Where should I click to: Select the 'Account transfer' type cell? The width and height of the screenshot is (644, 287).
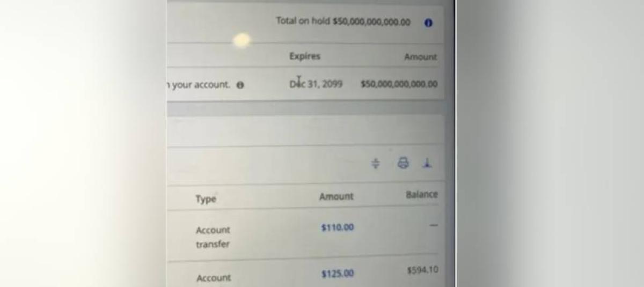pyautogui.click(x=213, y=237)
